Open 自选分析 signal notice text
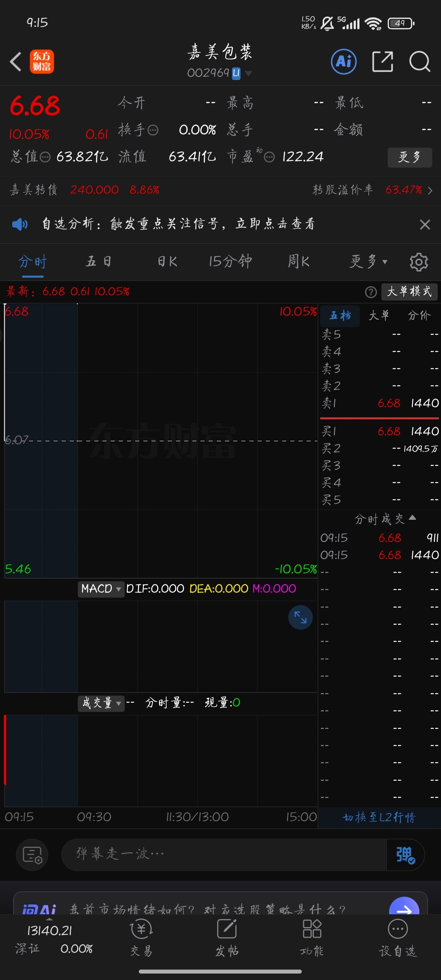 (x=178, y=224)
